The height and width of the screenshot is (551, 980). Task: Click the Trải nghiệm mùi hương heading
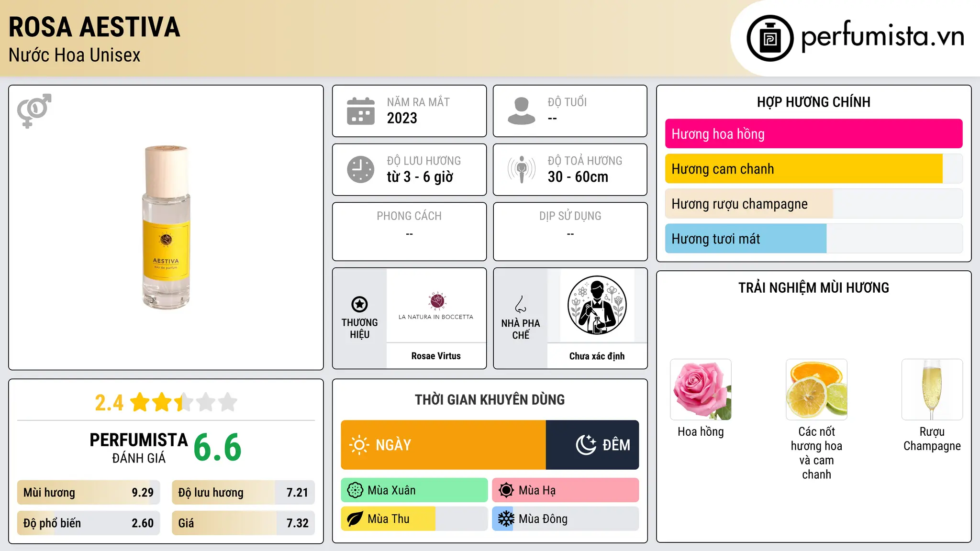click(813, 287)
